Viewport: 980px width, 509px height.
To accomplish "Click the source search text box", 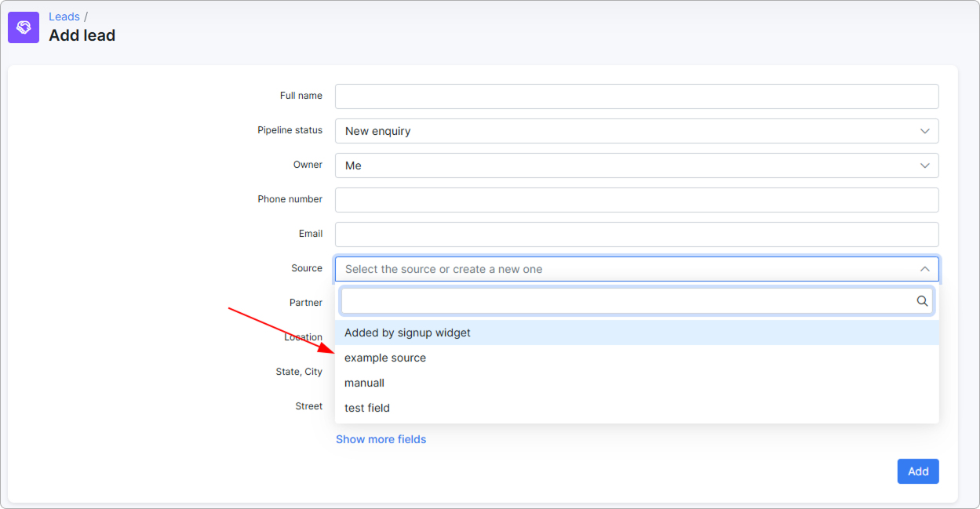I will (628, 301).
